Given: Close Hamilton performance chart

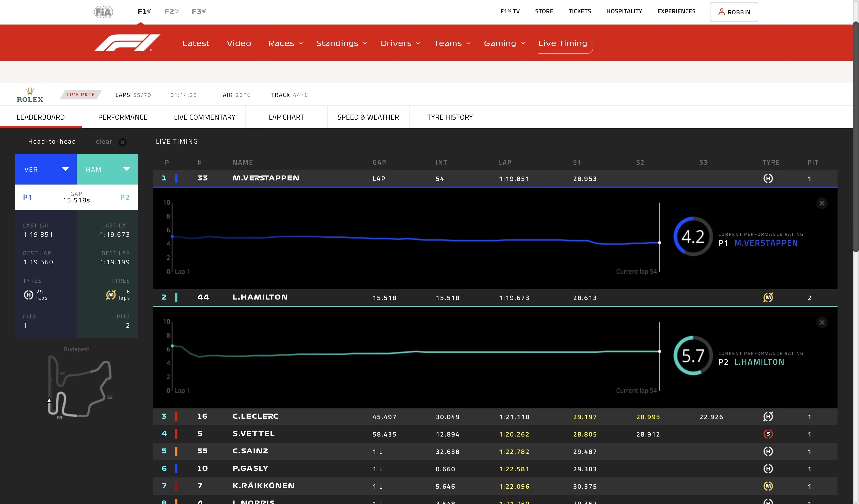Looking at the screenshot, I should click(x=822, y=322).
